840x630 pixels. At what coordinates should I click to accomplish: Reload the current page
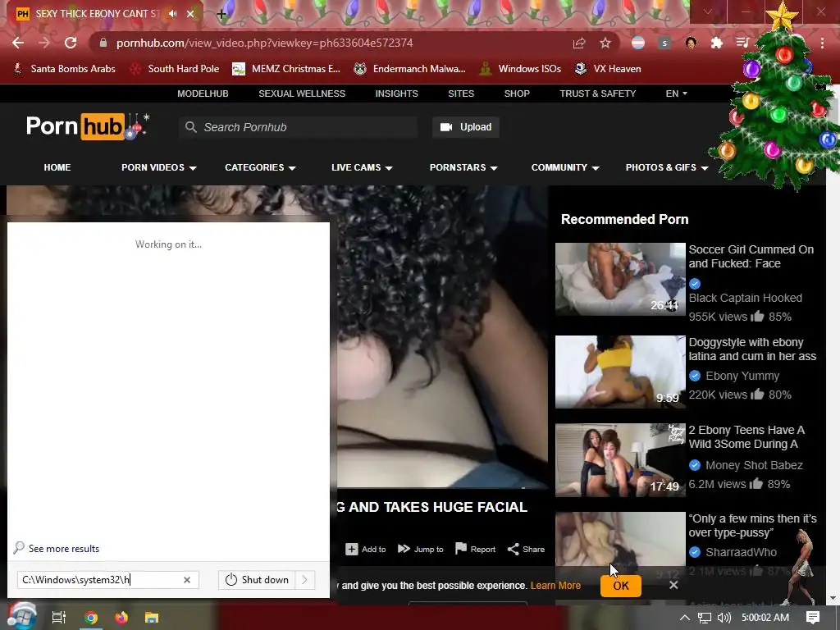pyautogui.click(x=71, y=43)
